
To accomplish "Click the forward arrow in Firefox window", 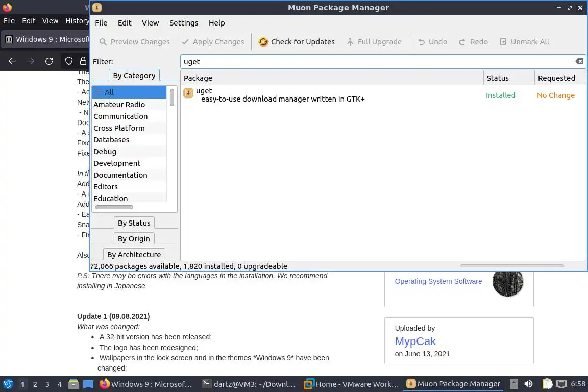I will click(31, 61).
